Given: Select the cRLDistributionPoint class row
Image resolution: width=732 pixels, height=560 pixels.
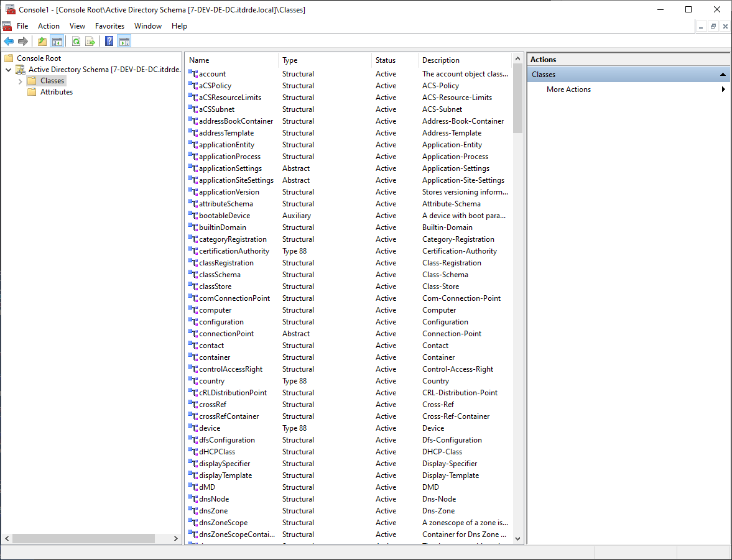Looking at the screenshot, I should click(349, 392).
